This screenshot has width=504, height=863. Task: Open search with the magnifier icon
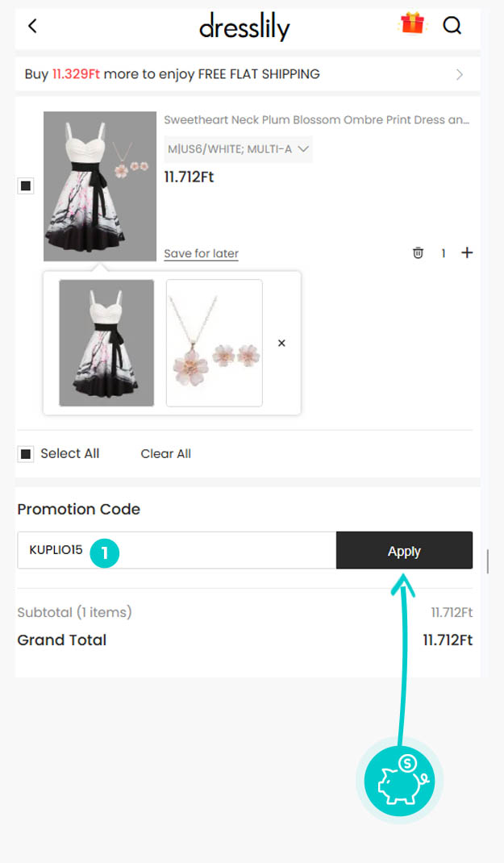click(452, 25)
